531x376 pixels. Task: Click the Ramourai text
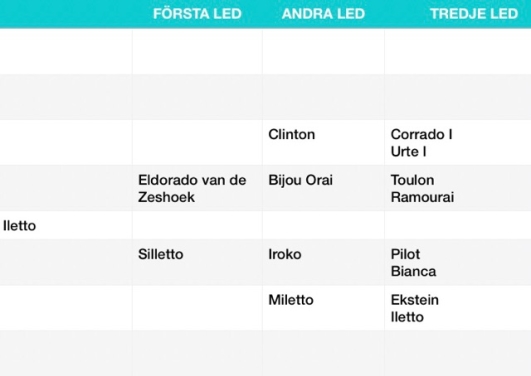pos(422,197)
